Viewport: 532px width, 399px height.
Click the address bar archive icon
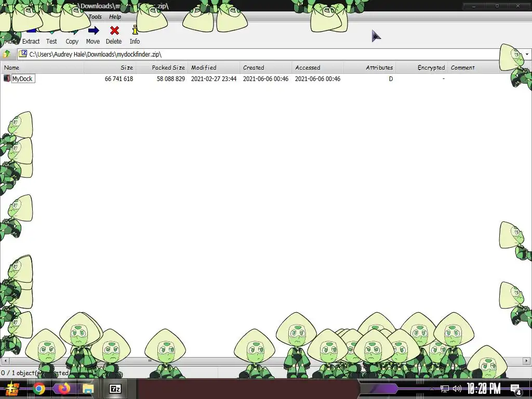click(23, 54)
